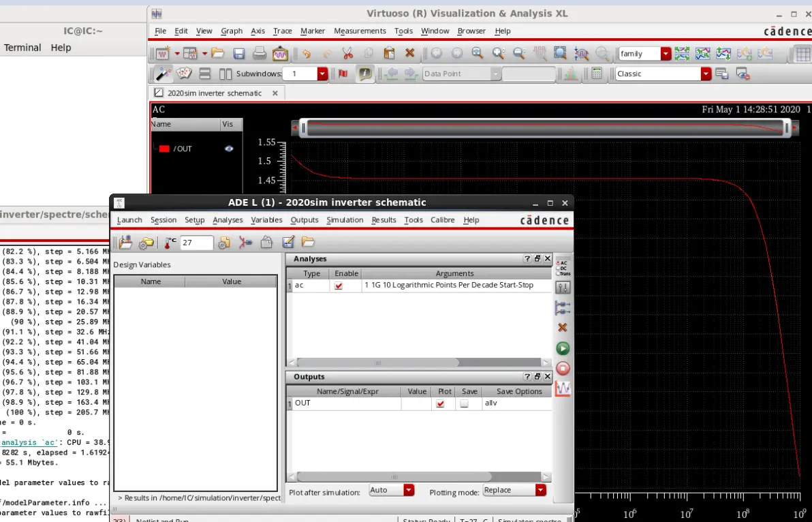Click the left handle of graph zoom slider

pos(304,128)
